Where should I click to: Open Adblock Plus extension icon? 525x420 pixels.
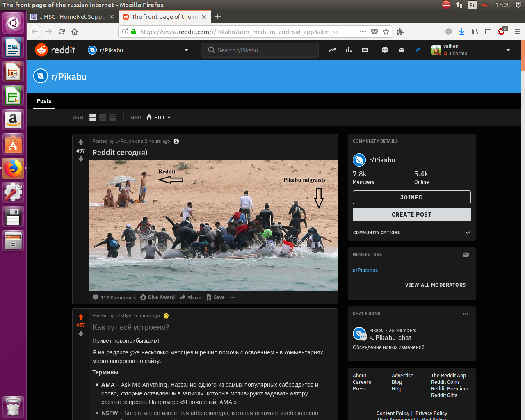tap(502, 31)
